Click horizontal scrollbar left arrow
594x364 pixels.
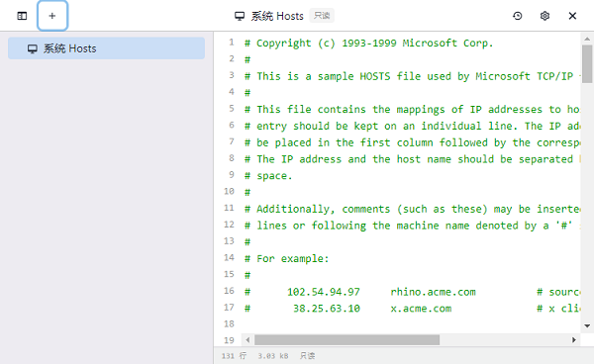[x=247, y=340]
